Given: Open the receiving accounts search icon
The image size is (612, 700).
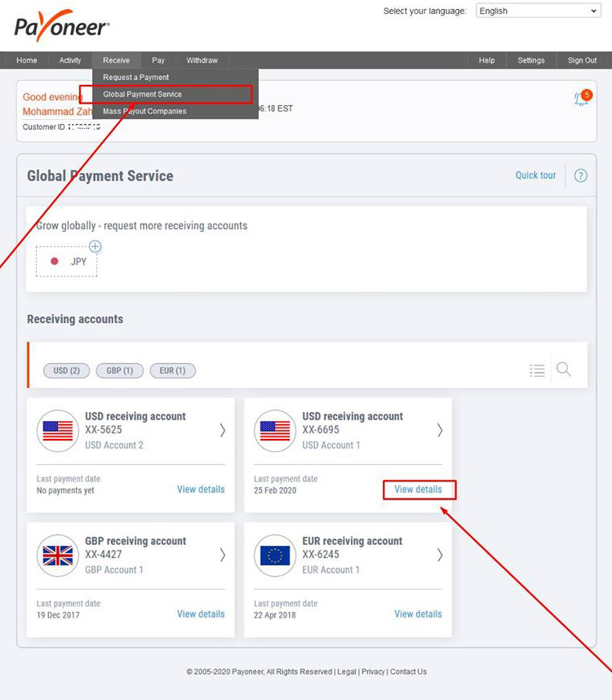Looking at the screenshot, I should (563, 370).
